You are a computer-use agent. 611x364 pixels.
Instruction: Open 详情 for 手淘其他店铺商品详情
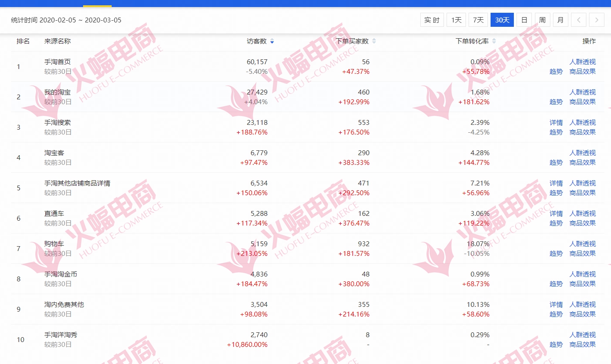556,183
